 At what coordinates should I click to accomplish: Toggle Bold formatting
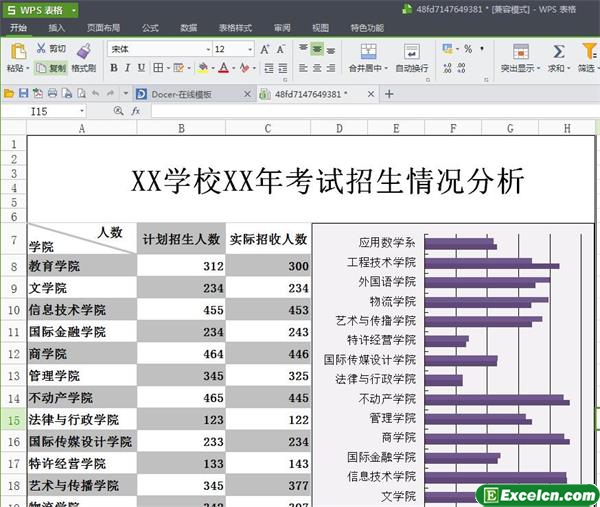[114, 68]
